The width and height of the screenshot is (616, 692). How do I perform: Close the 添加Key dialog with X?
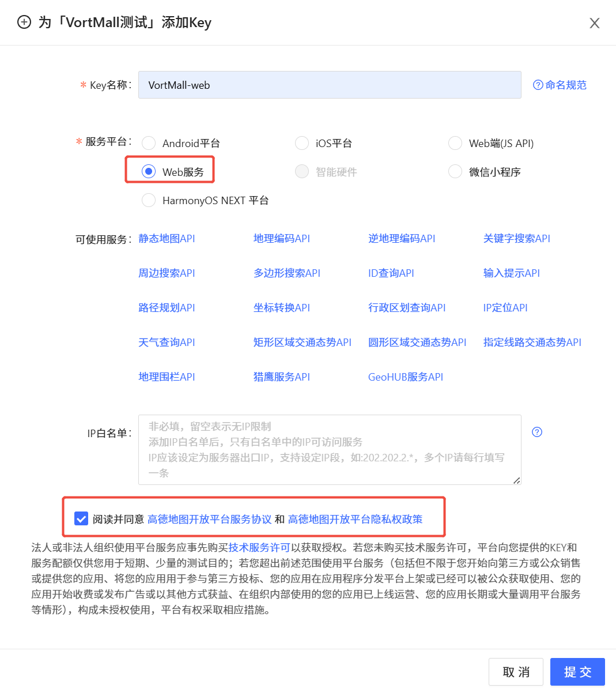[594, 23]
